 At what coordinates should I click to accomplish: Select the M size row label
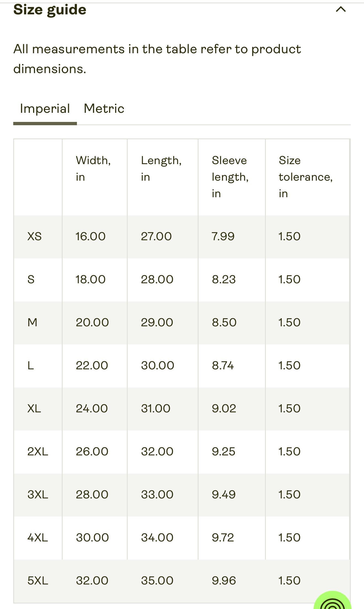click(x=32, y=322)
